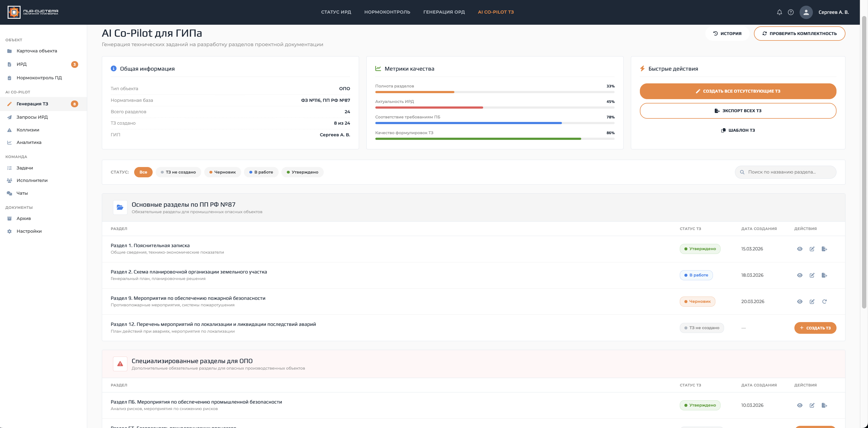Open ИРД in the sidebar
The height and width of the screenshot is (428, 868).
43,64
